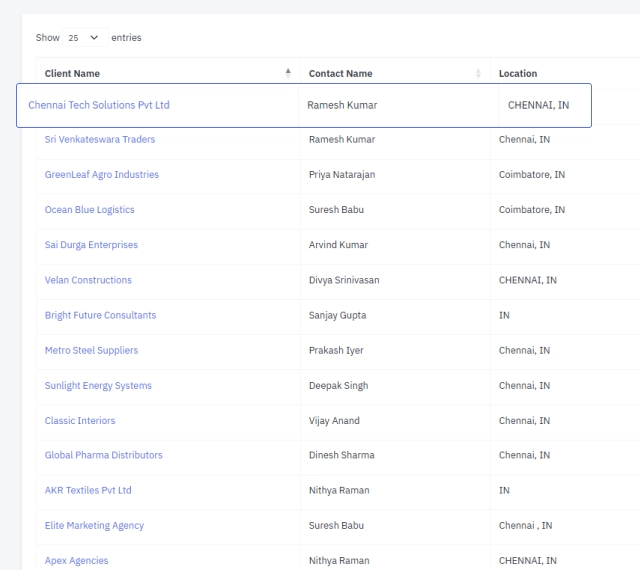Screen dimensions: 640x570
Task: Open the Ocean Blue Logistics client link
Action: [x=89, y=210]
